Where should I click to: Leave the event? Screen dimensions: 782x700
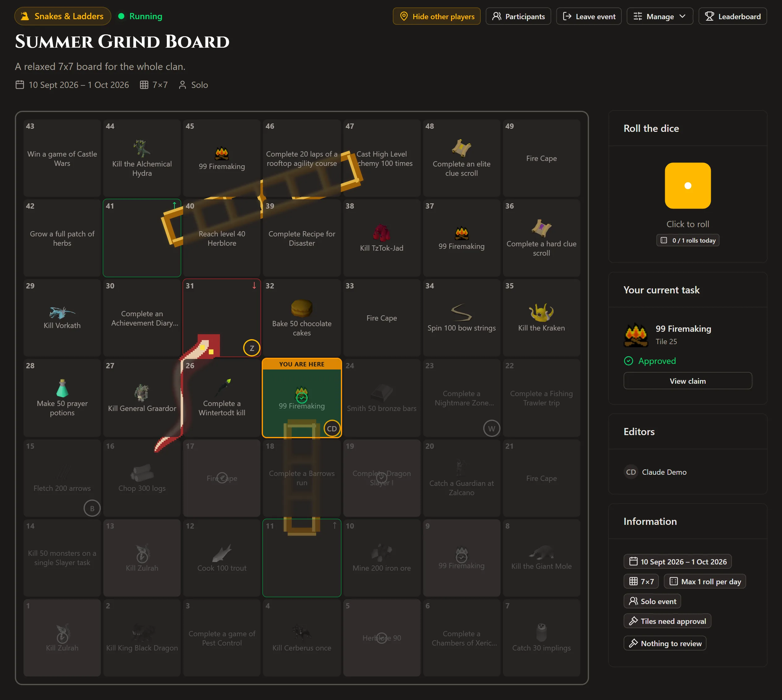click(588, 16)
